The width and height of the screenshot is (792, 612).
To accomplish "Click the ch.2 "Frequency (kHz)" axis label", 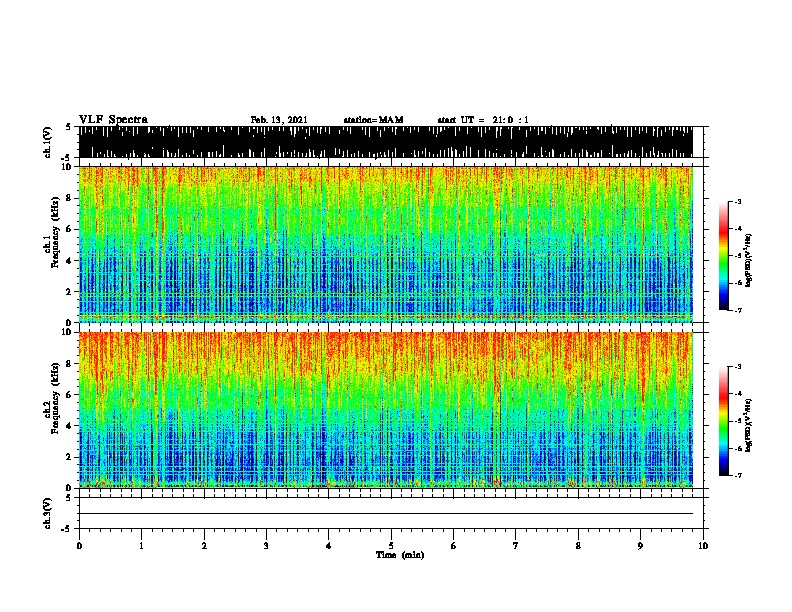I will [55, 398].
